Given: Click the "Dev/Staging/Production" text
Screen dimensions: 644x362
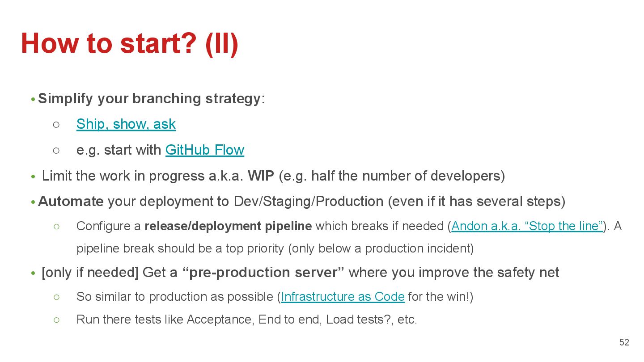Looking at the screenshot, I should [x=308, y=202].
